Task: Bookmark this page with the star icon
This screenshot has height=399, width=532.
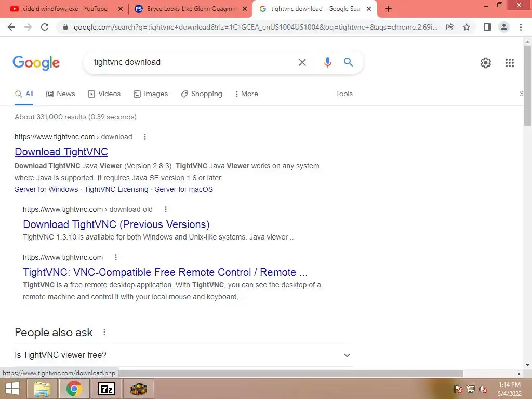Action: click(467, 27)
